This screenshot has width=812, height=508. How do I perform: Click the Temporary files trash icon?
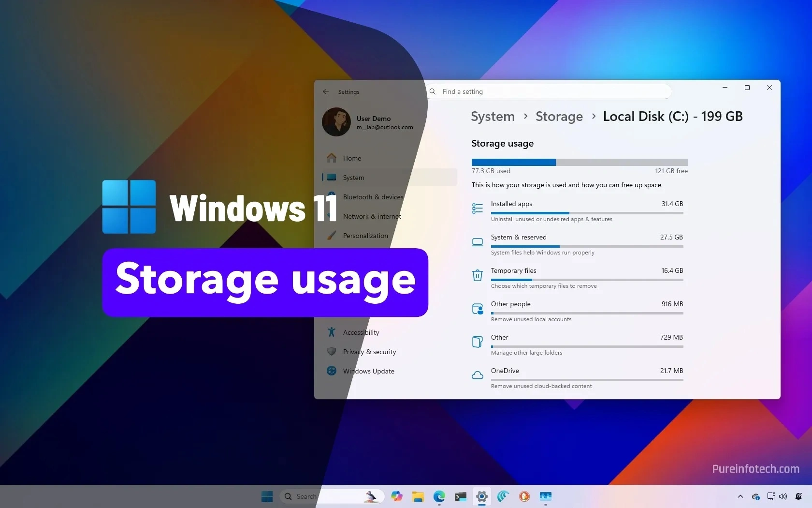click(477, 275)
